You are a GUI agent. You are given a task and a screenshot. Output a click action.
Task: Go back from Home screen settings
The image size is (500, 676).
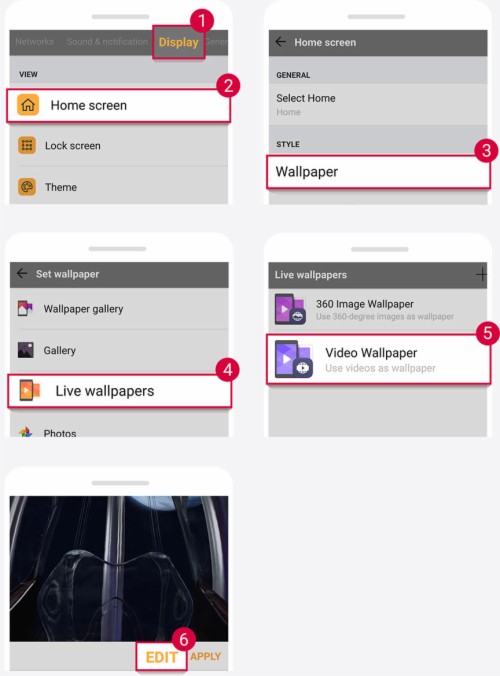pyautogui.click(x=281, y=42)
